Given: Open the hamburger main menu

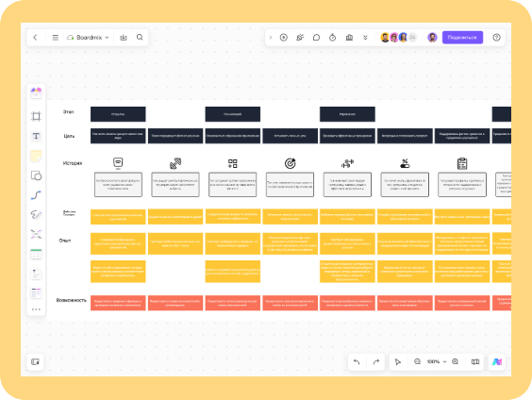Looking at the screenshot, I should [56, 38].
